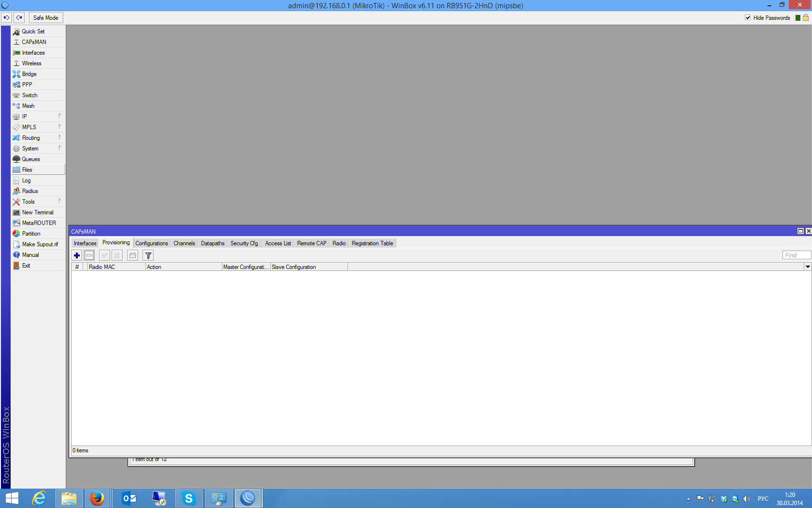
Task: Click the Comment toolbar icon
Action: (133, 255)
